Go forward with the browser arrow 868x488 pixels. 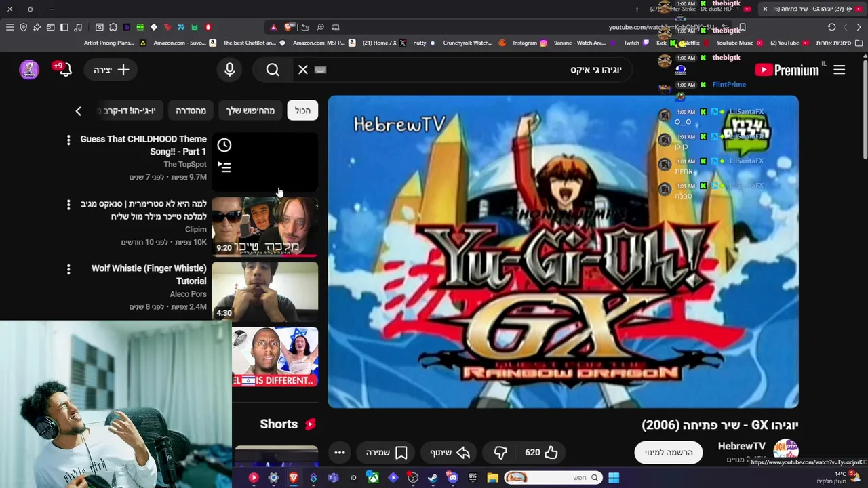(x=845, y=27)
